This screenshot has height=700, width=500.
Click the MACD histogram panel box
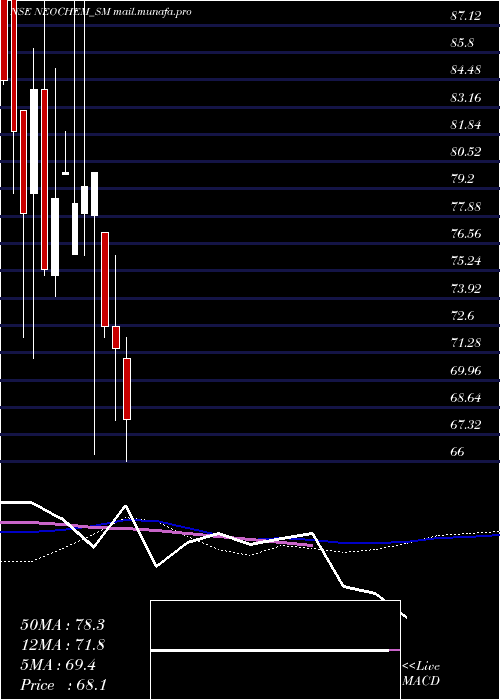(275, 650)
